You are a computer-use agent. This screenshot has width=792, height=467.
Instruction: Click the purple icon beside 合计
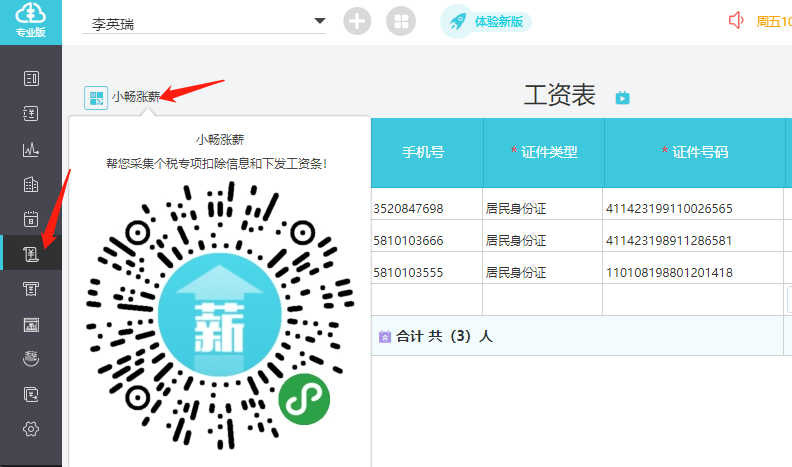point(385,336)
